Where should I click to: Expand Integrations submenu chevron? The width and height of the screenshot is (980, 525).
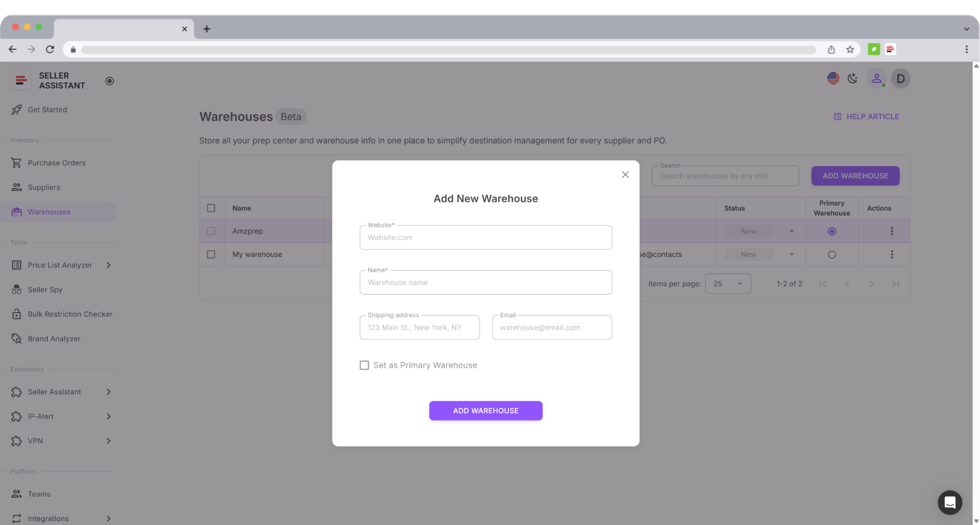109,518
